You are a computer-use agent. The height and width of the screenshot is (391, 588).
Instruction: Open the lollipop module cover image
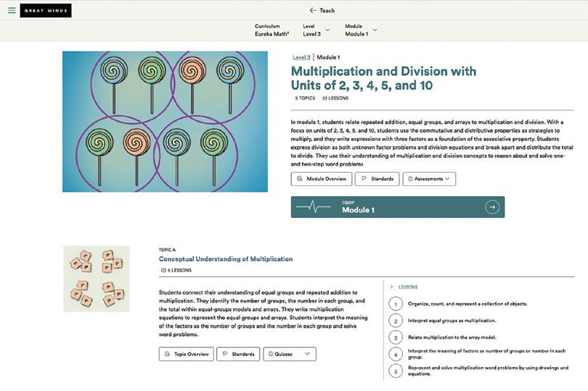[x=165, y=121]
